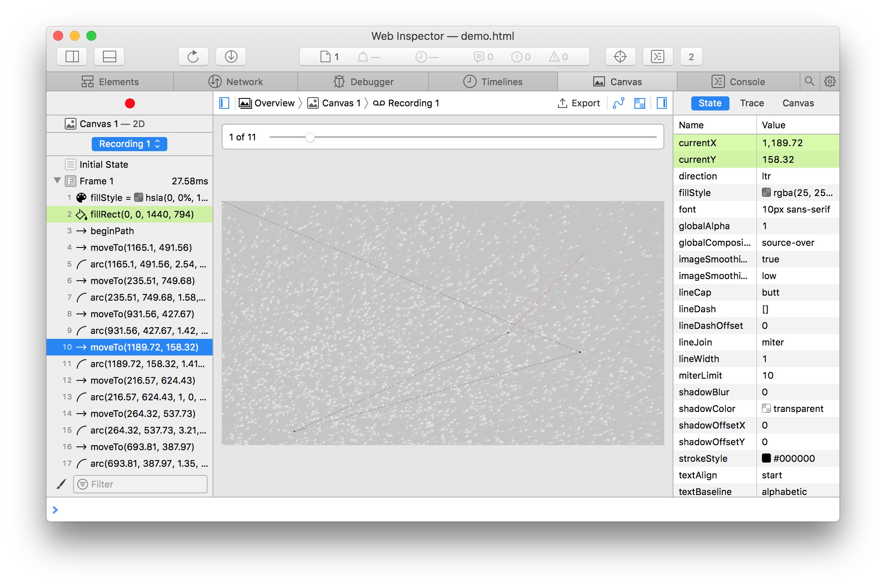Image resolution: width=886 pixels, height=588 pixels.
Task: Switch to the Console tab
Action: 738,82
